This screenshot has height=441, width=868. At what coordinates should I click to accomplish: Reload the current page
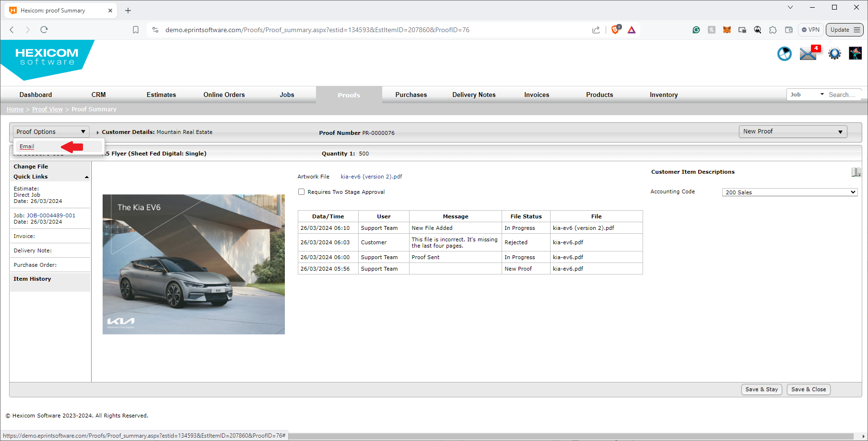tap(44, 30)
